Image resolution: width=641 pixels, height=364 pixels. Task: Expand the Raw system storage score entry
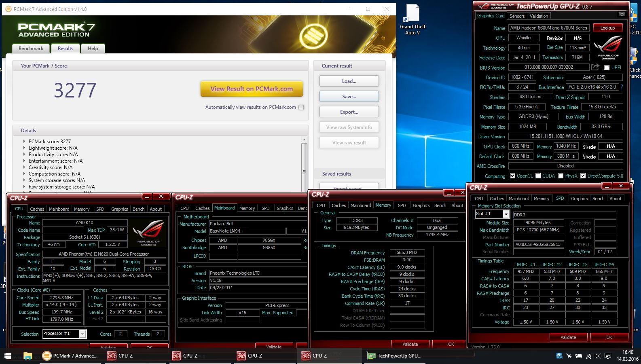click(x=24, y=187)
